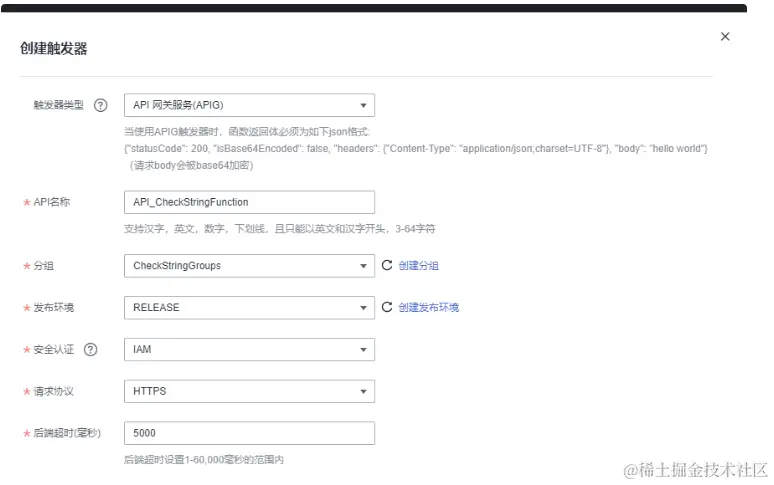Click the 后端超时设置1-60,000毫秒 hint text

click(203, 459)
